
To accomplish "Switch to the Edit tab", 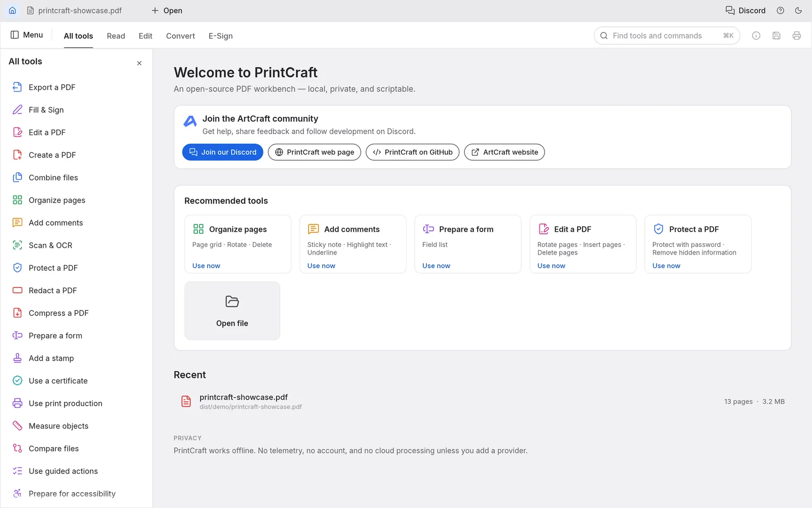I will 146,36.
